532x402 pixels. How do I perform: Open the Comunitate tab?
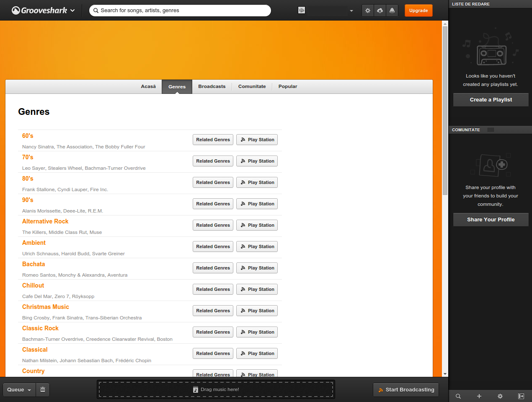[252, 86]
